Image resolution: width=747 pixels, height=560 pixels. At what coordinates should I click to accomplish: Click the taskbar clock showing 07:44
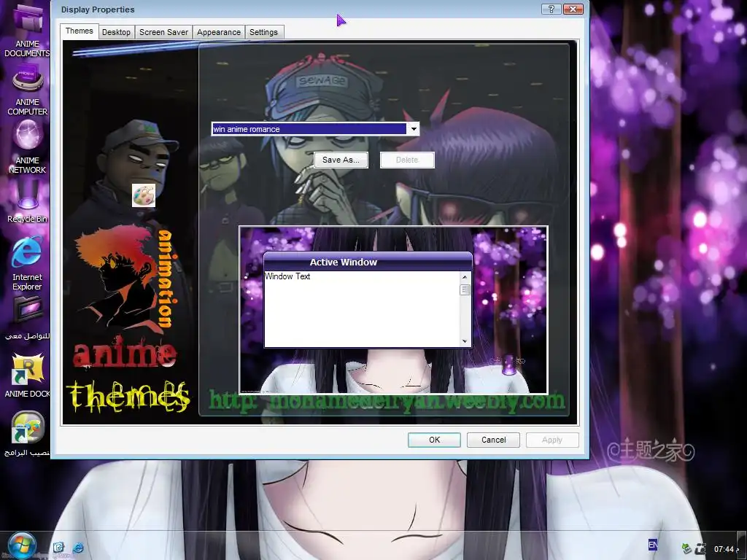point(724,549)
